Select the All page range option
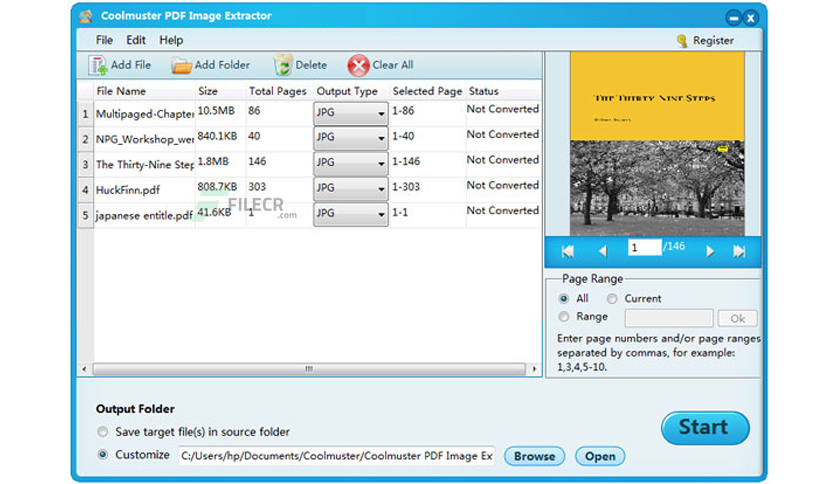The width and height of the screenshot is (836, 484). pos(564,299)
